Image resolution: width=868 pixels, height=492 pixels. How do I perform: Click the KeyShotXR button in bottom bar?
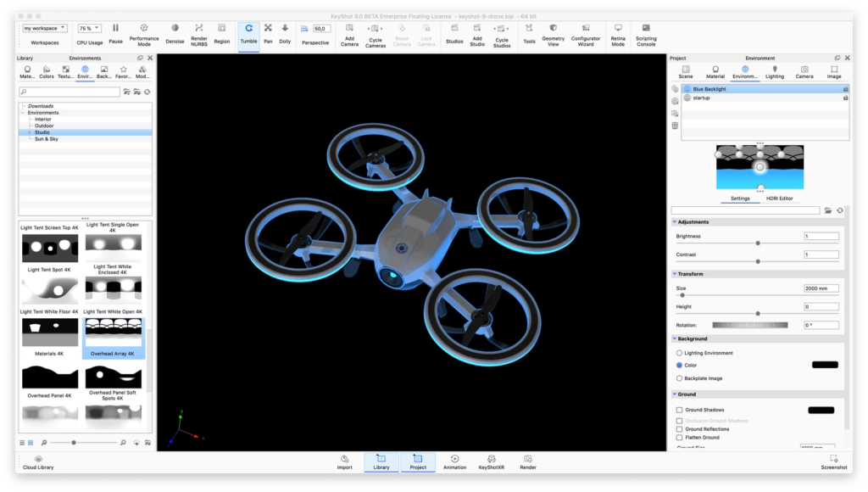coord(491,462)
